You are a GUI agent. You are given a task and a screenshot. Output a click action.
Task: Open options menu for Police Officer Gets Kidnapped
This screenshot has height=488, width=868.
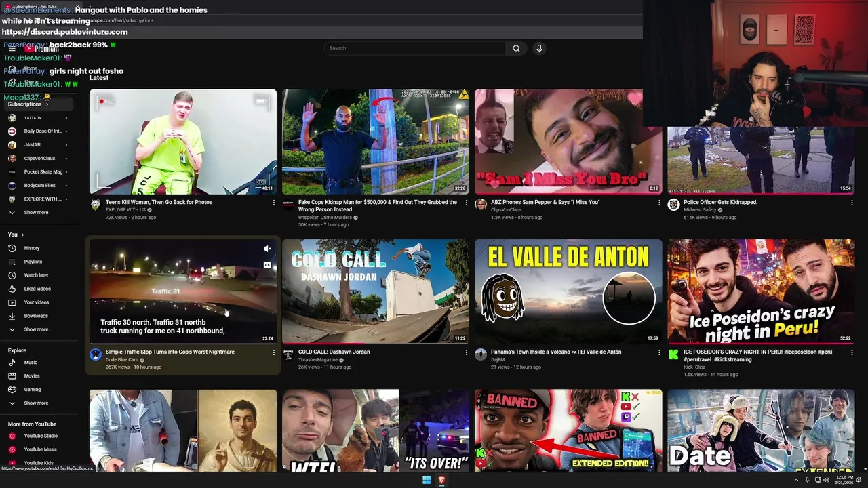(x=852, y=203)
